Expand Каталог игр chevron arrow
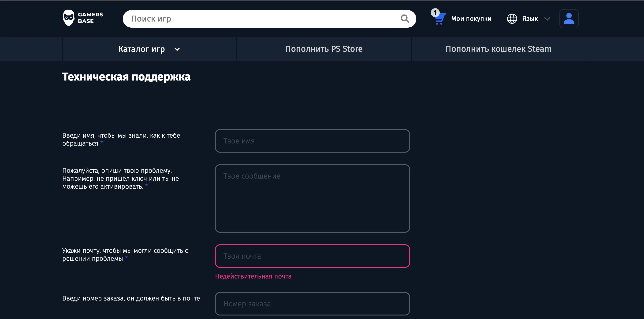 tap(177, 49)
